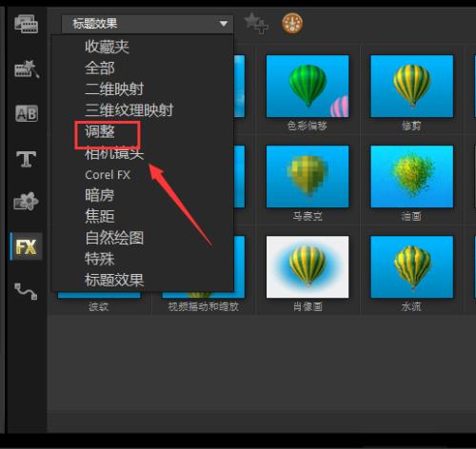Select 暗房 in the category list
The width and height of the screenshot is (476, 449).
click(99, 195)
